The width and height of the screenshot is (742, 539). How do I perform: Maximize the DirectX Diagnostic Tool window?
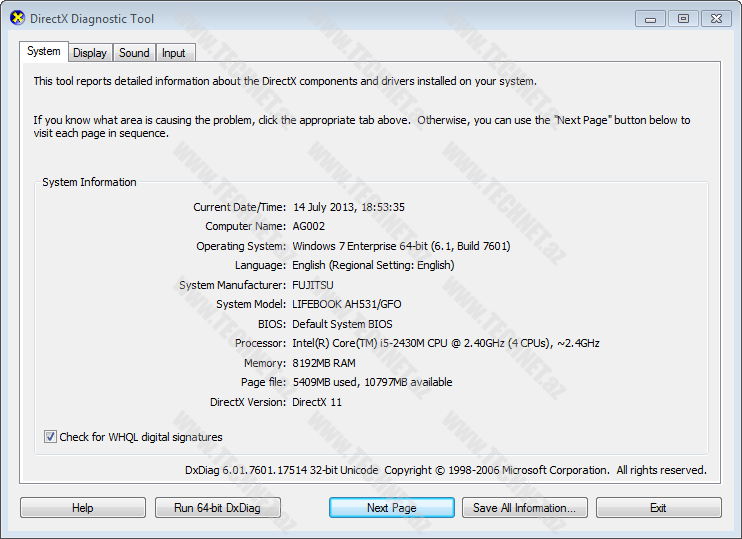[x=684, y=18]
